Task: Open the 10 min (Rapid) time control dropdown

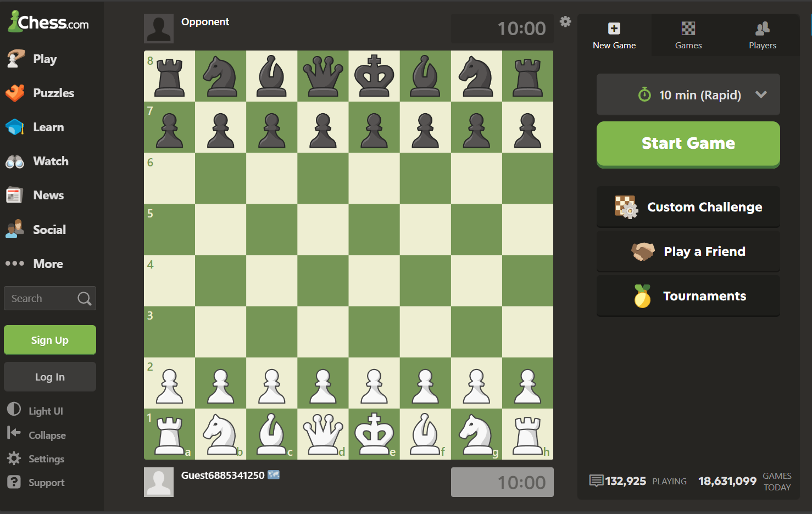Action: [x=688, y=94]
